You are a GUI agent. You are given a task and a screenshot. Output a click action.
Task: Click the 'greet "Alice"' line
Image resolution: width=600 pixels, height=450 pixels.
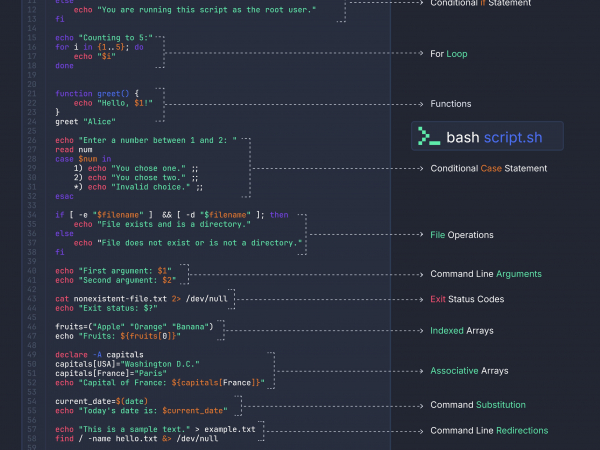coord(85,122)
